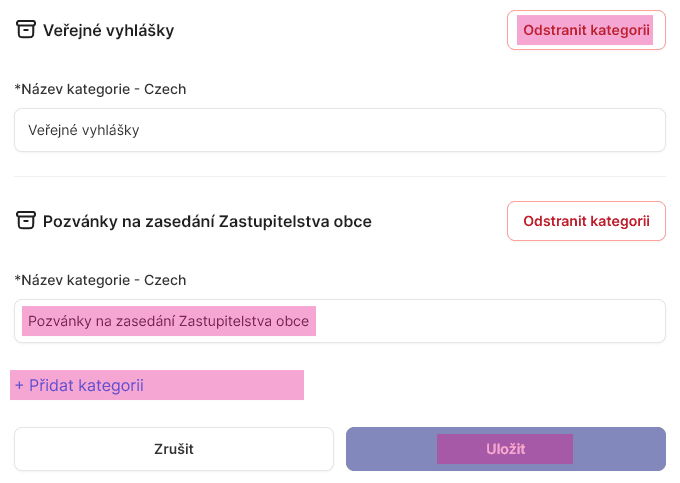680x483 pixels.
Task: Click the plus sign before Přidat kategorii
Action: click(x=19, y=385)
